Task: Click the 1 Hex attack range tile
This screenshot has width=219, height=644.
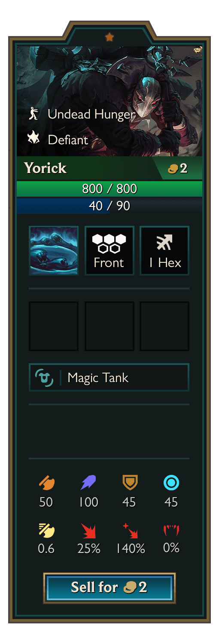Action: [164, 251]
